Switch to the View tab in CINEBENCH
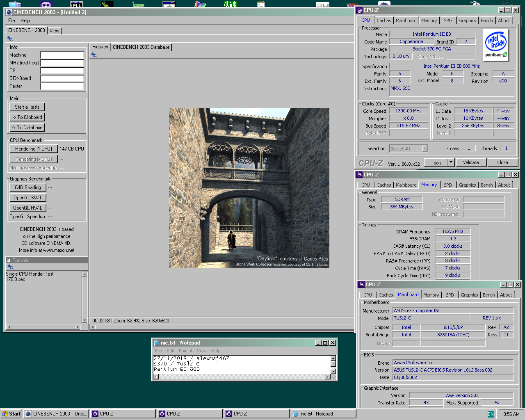Screen dimensions: 525x420 55,31
